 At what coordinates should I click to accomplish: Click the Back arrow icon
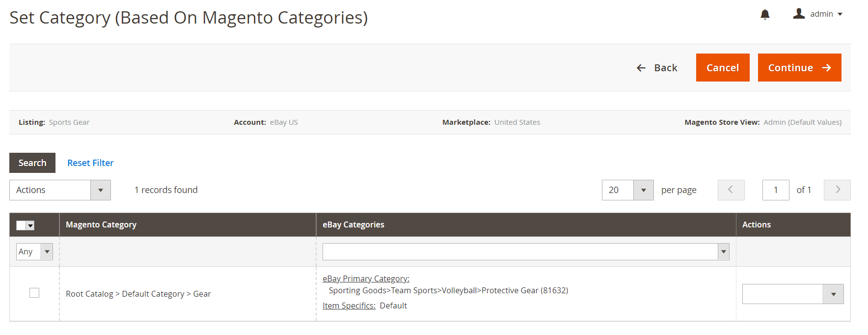coord(641,68)
